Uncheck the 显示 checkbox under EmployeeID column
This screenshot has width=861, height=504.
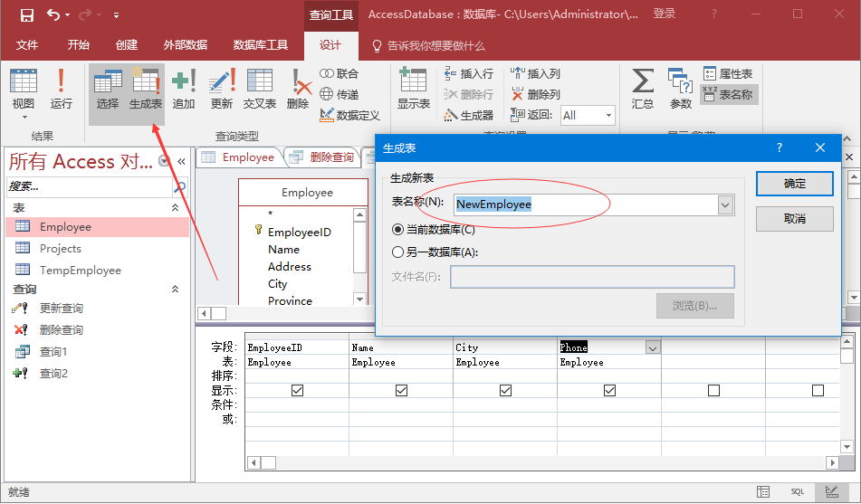pyautogui.click(x=297, y=391)
